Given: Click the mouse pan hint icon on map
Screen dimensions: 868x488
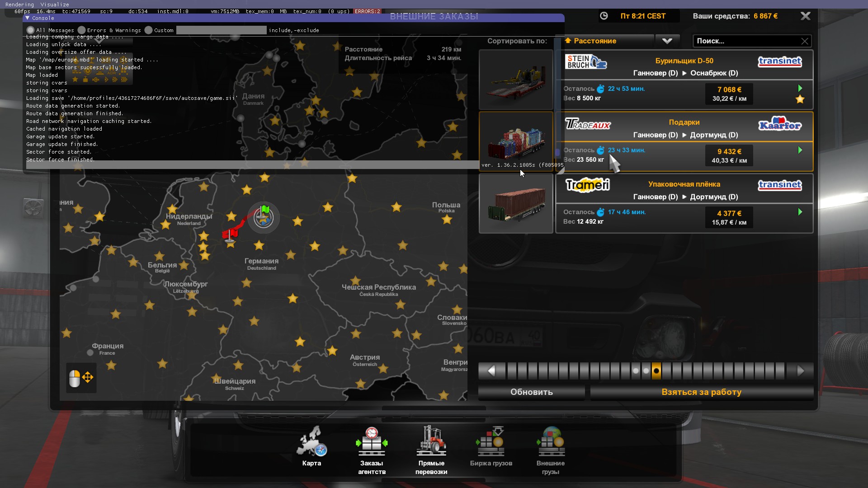Looking at the screenshot, I should tap(81, 378).
